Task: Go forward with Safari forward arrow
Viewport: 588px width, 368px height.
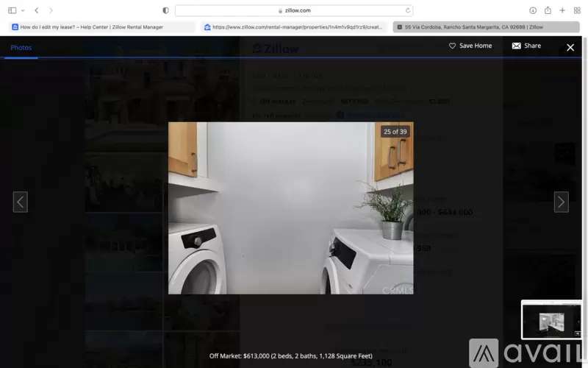Action: pos(51,10)
